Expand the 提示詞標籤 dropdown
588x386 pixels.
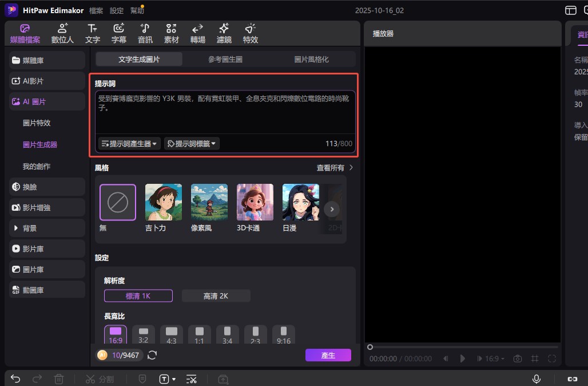point(192,143)
